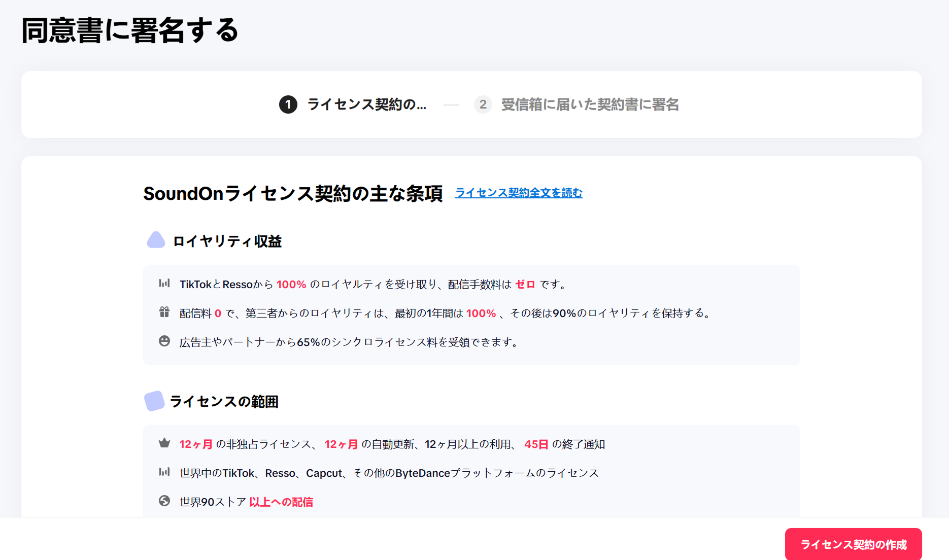The image size is (949, 560).
Task: Open the ライセンス契約全文を読む link
Action: (519, 193)
